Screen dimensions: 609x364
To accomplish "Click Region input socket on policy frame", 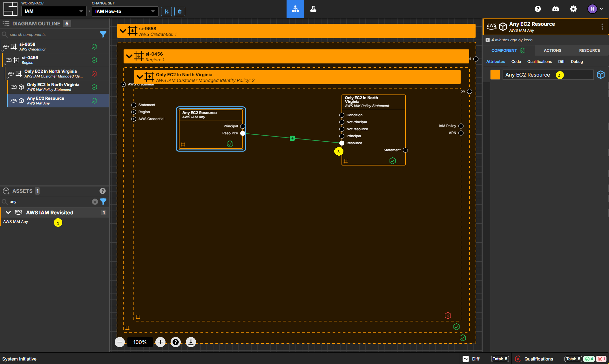I will click(x=134, y=112).
